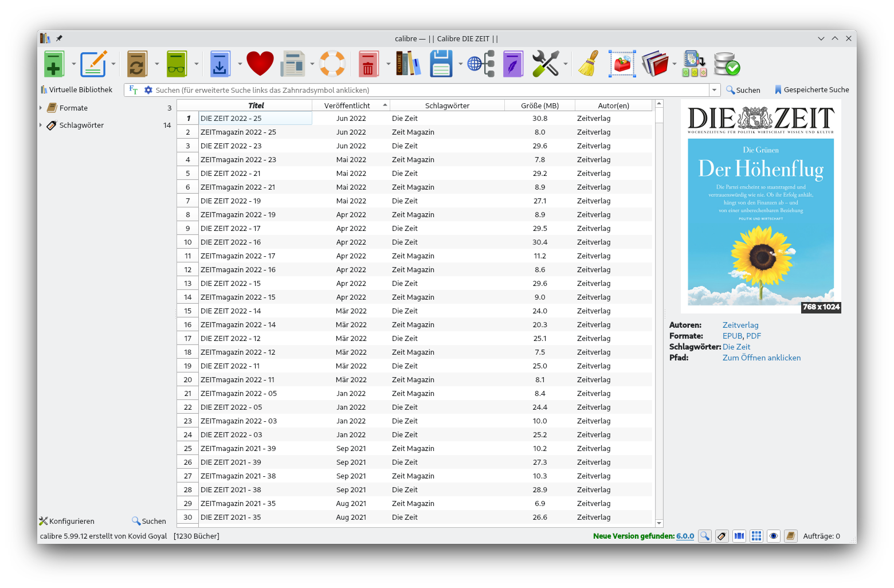This screenshot has width=894, height=588.
Task: Click the brown Convert books icon
Action: click(x=137, y=64)
